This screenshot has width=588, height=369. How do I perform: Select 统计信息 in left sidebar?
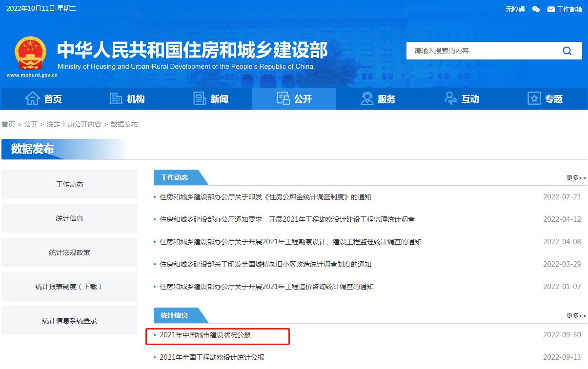pos(69,218)
